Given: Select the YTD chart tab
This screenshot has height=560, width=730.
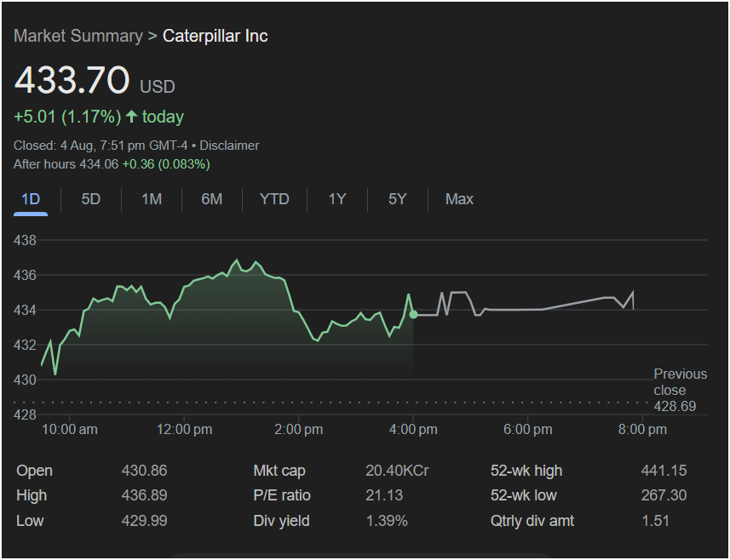Looking at the screenshot, I should tap(274, 199).
